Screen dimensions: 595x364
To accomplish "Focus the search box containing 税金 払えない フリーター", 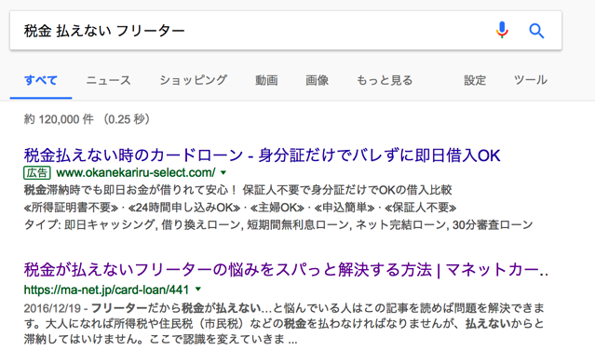I will 285,31.
